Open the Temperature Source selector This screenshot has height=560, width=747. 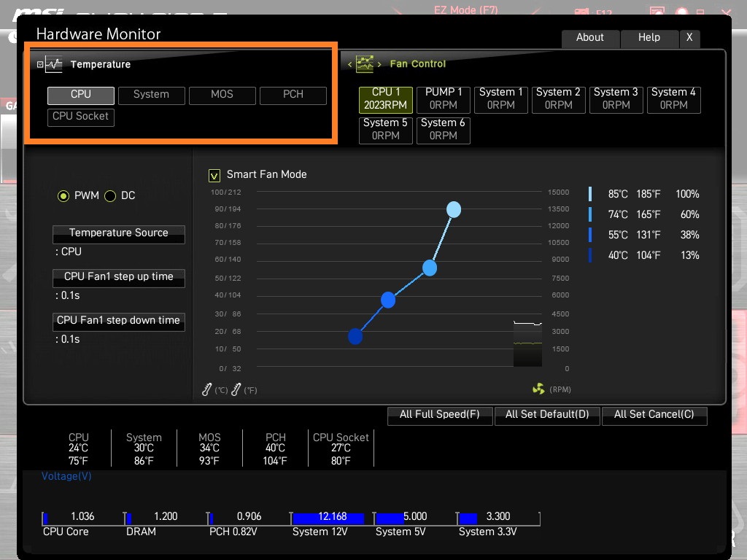[119, 234]
